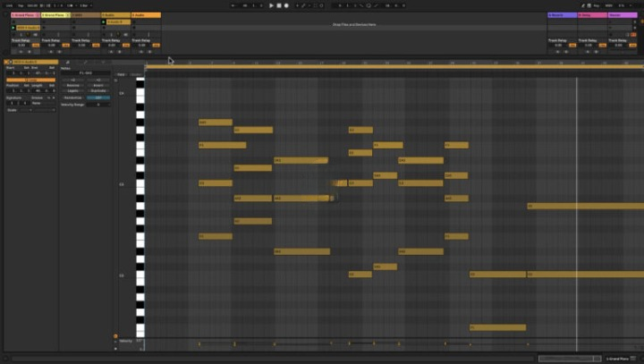
Task: Open the quantization menu showing 1 Bar
Action: (86, 5)
